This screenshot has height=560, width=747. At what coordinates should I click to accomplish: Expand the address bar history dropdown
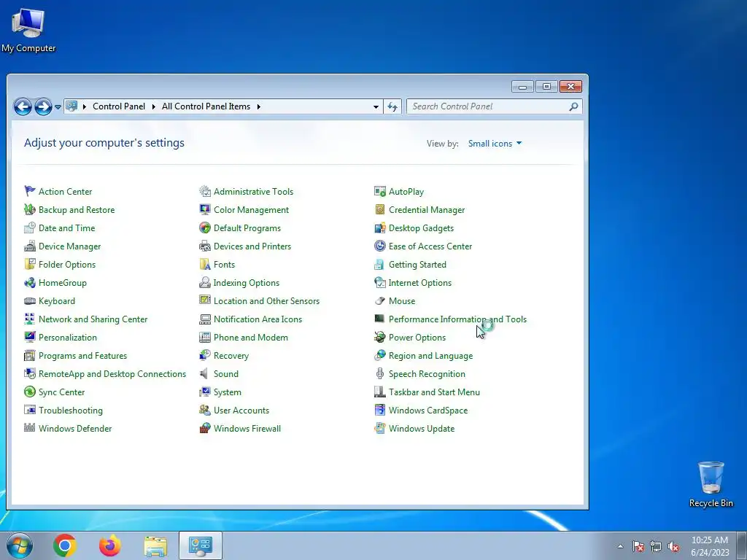click(376, 106)
